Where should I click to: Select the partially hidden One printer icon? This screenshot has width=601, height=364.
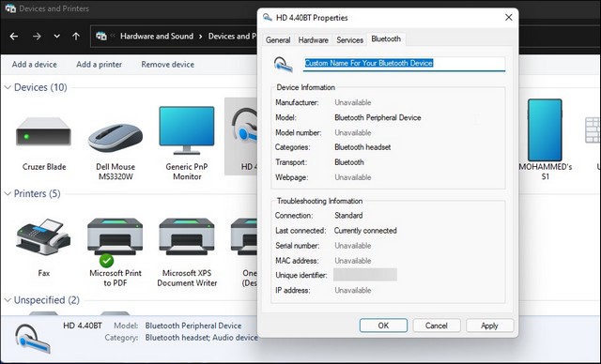pyautogui.click(x=244, y=236)
